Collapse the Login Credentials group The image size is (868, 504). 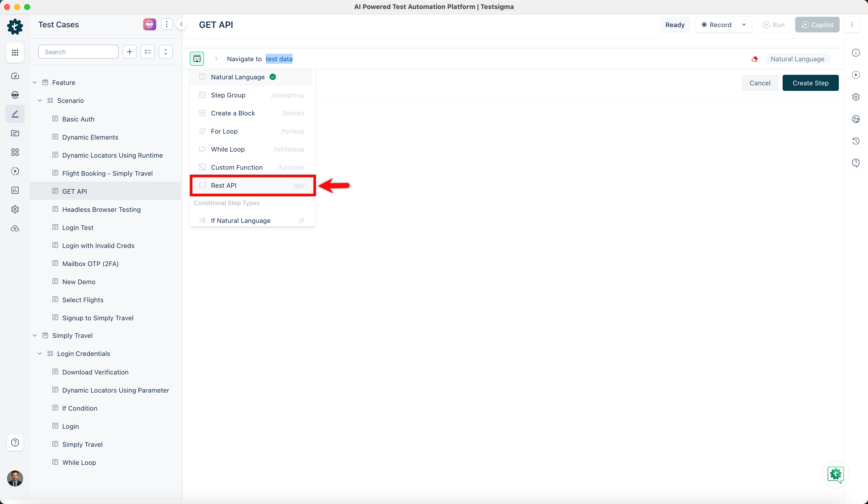point(40,354)
